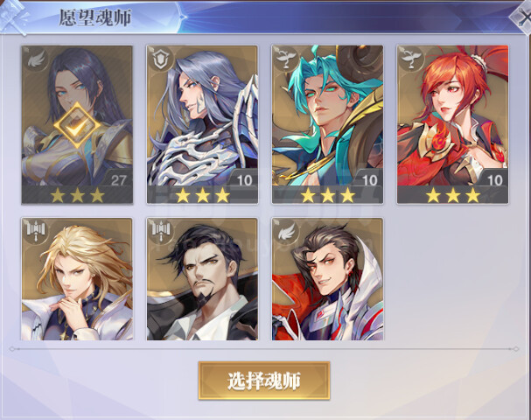Select the teal-haired horned soul master card

coord(327,124)
